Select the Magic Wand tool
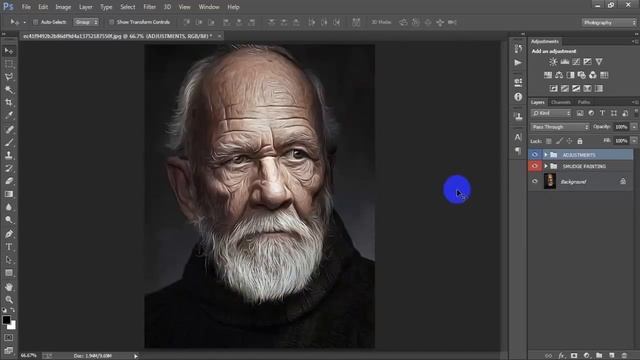 click(x=9, y=89)
